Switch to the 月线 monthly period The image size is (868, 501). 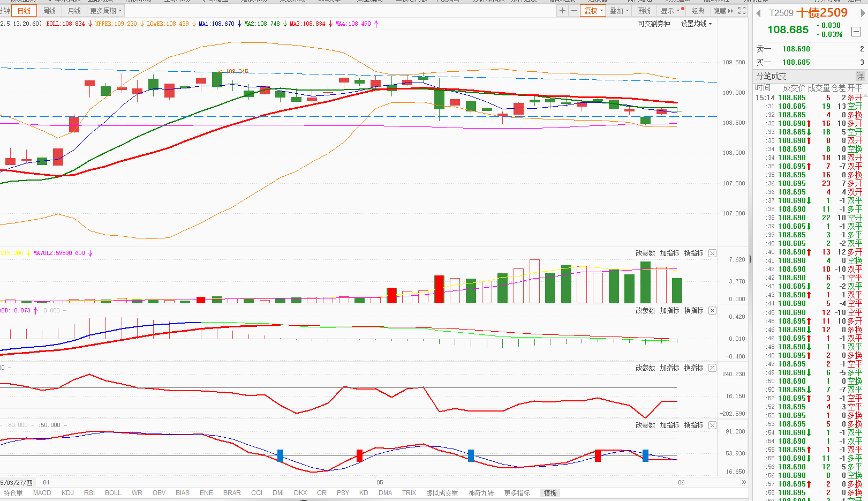click(74, 11)
